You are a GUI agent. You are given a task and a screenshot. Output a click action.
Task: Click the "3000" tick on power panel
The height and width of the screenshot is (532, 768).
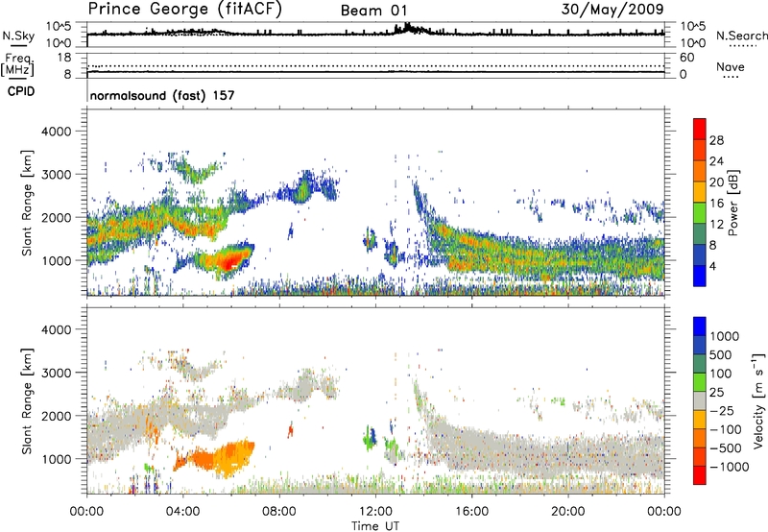click(56, 175)
